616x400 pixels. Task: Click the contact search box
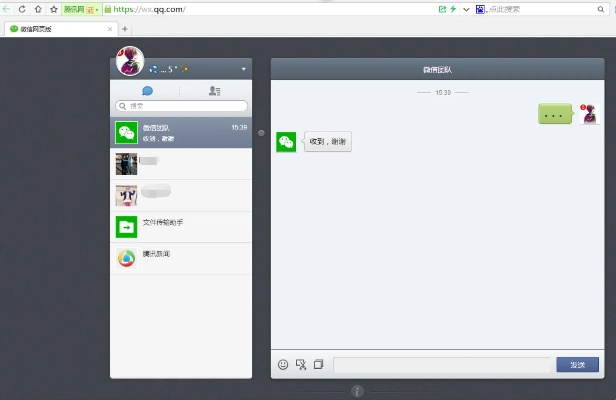coord(181,105)
